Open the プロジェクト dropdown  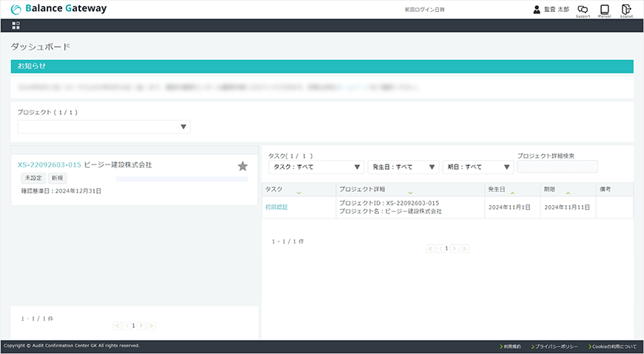point(104,127)
